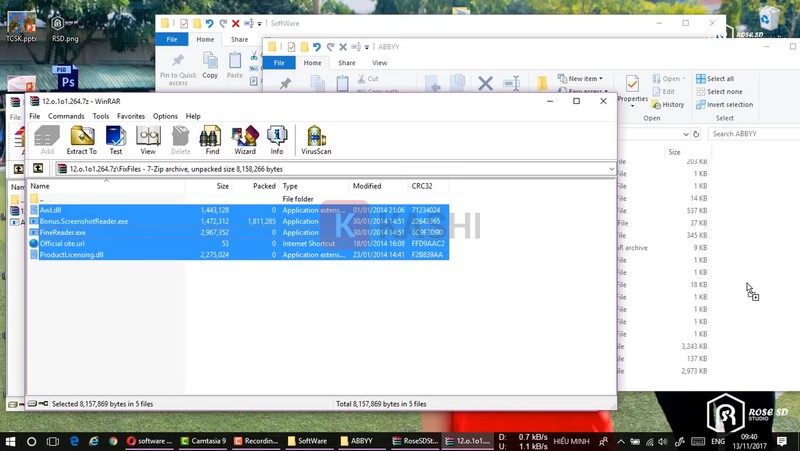Open Task View from the taskbar
The image size is (800, 451).
pyautogui.click(x=53, y=441)
